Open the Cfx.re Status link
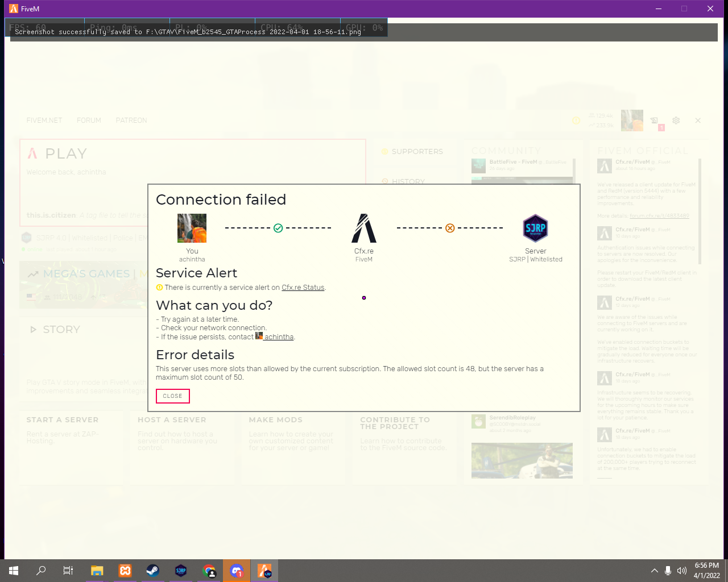The height and width of the screenshot is (582, 728). point(303,288)
